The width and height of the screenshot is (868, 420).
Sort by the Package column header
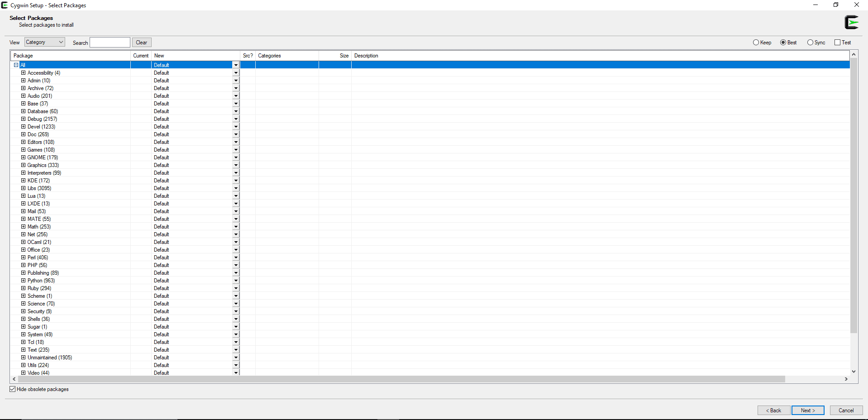pyautogui.click(x=71, y=56)
